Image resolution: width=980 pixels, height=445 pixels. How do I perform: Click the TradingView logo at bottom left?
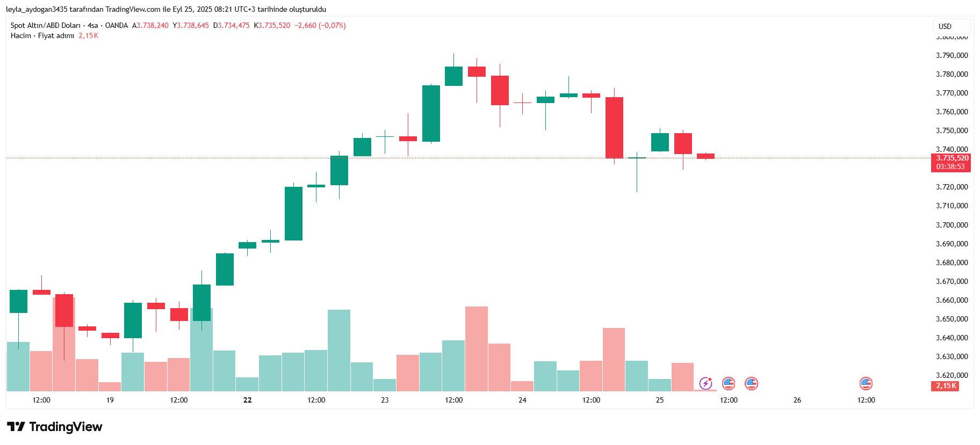click(55, 427)
